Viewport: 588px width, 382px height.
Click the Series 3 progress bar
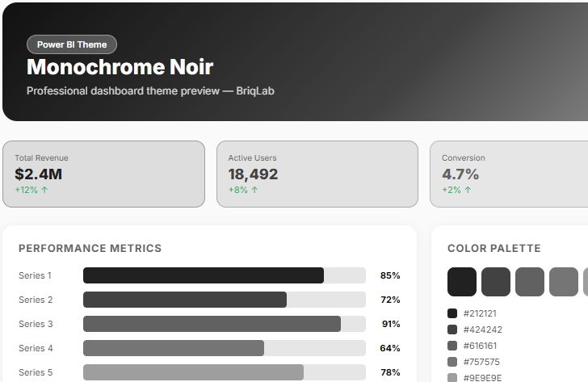click(x=224, y=324)
